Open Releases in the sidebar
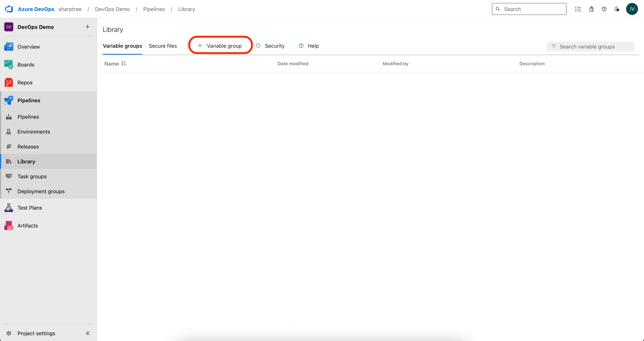The image size is (644, 341). point(48,146)
